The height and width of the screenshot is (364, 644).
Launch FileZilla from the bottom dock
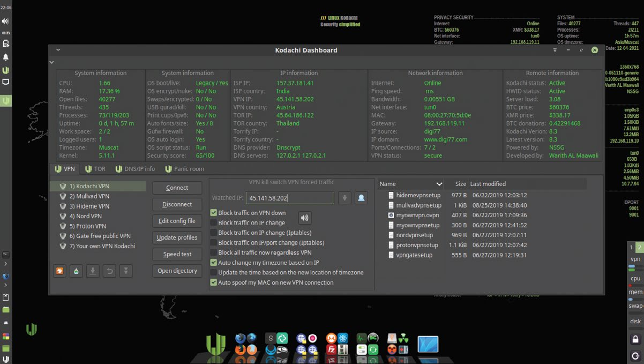(331, 350)
